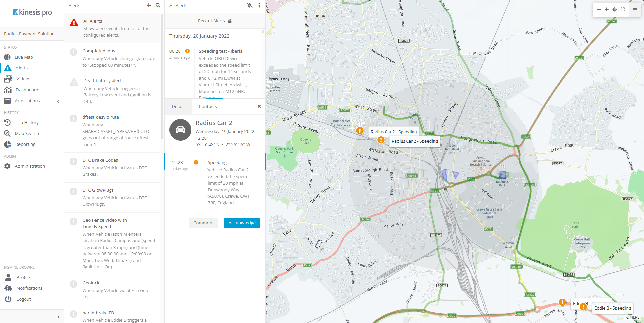Viewport: 644px width, 323px height.
Task: Click Eddie B - Speeding map label
Action: (x=612, y=308)
